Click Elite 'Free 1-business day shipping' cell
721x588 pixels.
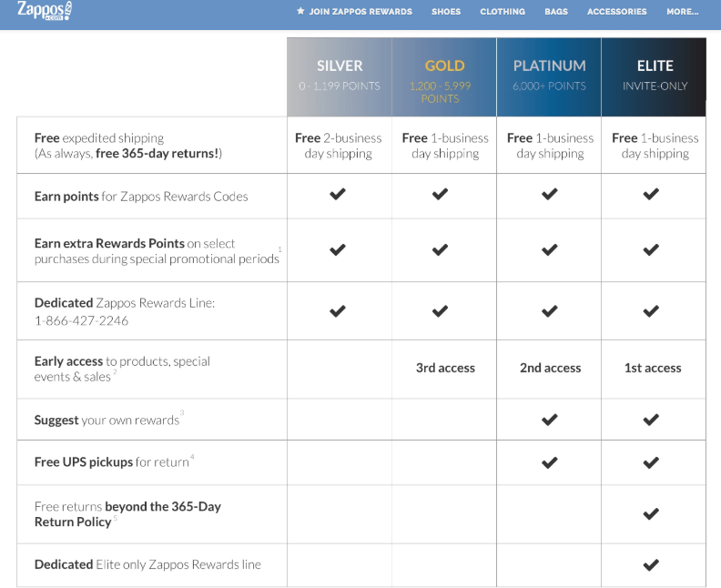[x=655, y=146]
